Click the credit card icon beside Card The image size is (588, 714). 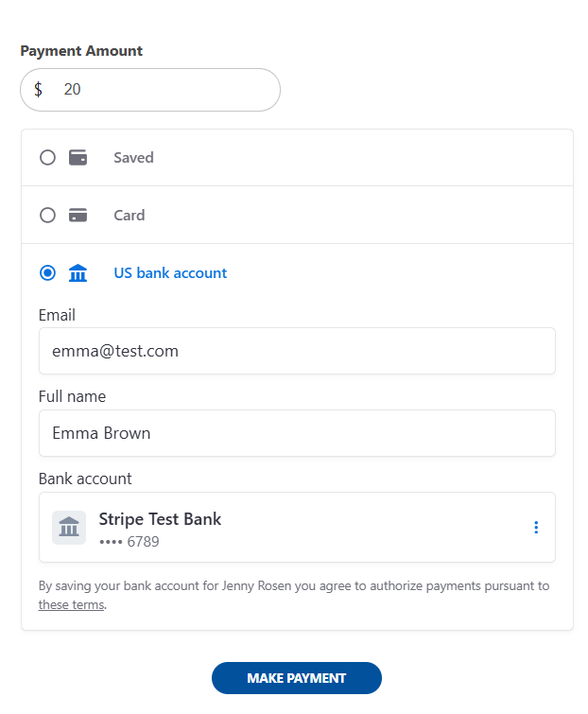pyautogui.click(x=78, y=216)
